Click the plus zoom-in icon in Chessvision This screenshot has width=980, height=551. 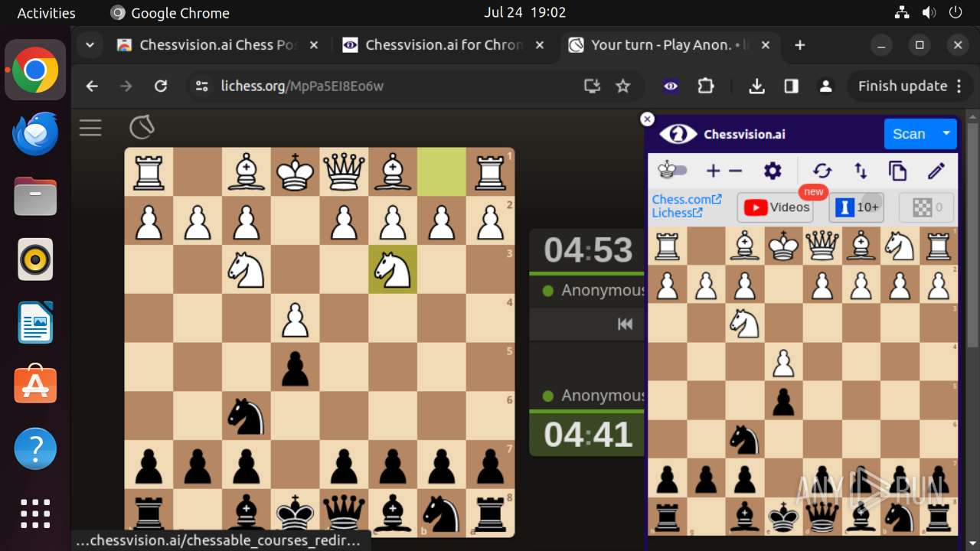pos(714,171)
